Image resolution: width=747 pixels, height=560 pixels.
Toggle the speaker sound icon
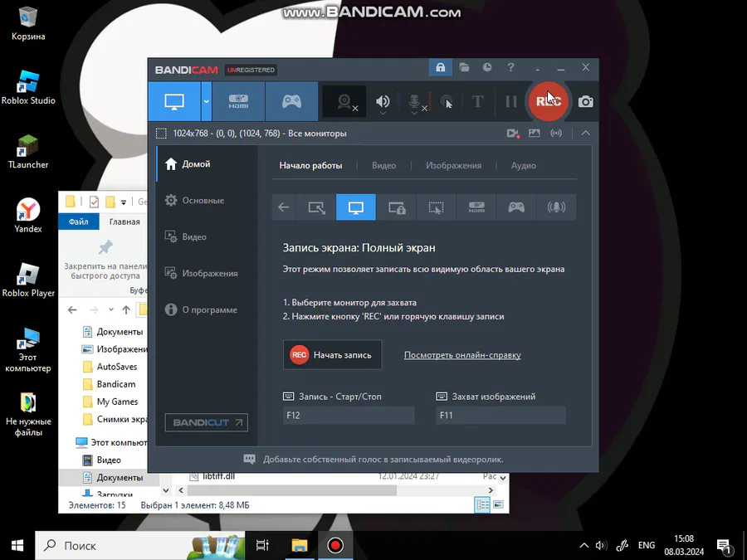click(x=383, y=101)
